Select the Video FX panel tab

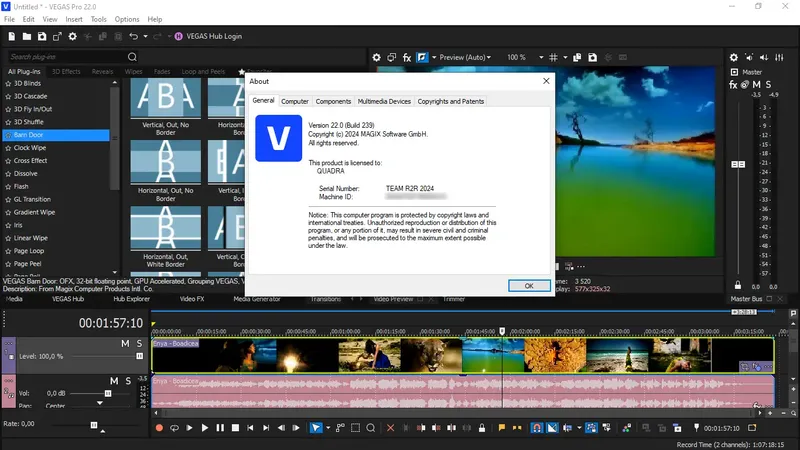192,299
